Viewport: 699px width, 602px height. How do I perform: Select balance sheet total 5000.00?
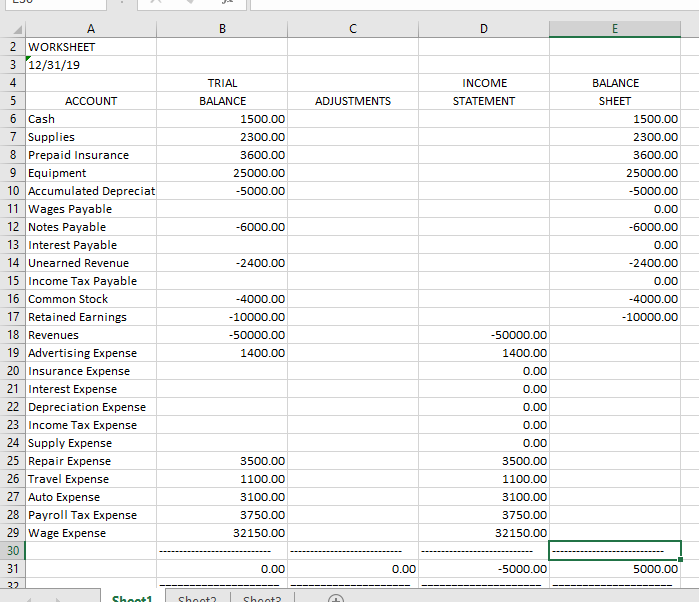pyautogui.click(x=615, y=569)
